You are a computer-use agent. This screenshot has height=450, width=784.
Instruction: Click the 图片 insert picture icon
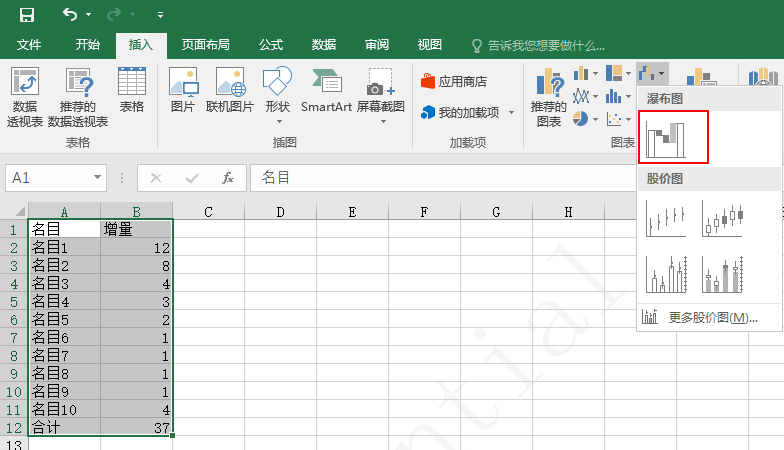(183, 90)
